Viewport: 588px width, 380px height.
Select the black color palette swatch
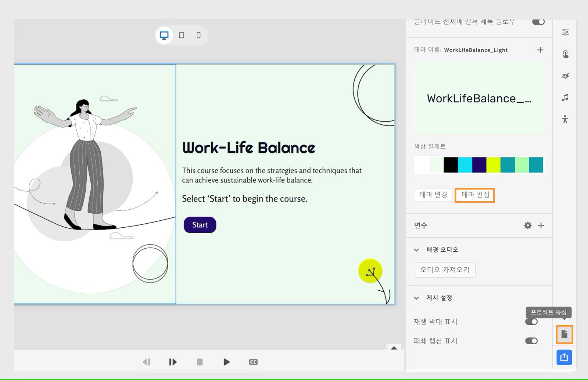tap(451, 165)
